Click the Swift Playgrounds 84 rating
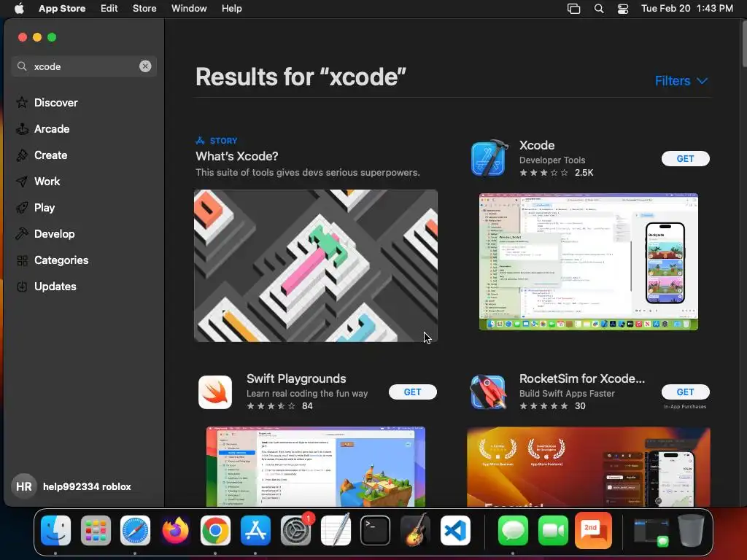Viewport: 747px width, 560px height. click(279, 405)
